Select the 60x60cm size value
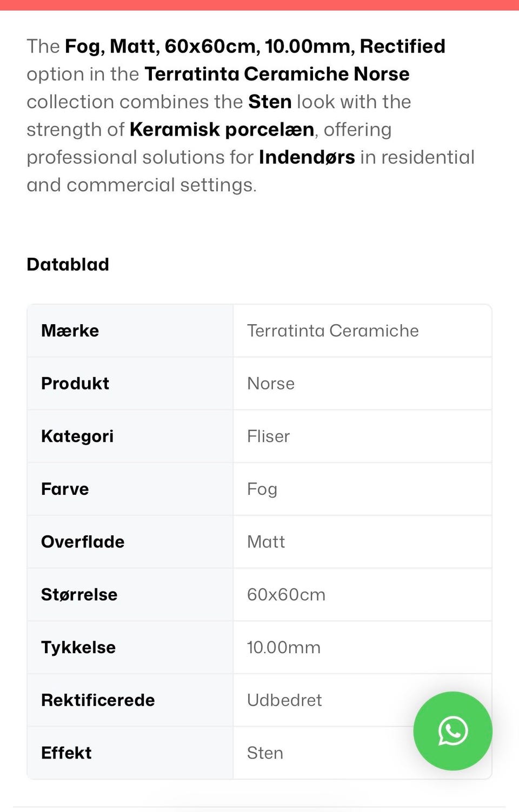The height and width of the screenshot is (812, 519). 286,594
